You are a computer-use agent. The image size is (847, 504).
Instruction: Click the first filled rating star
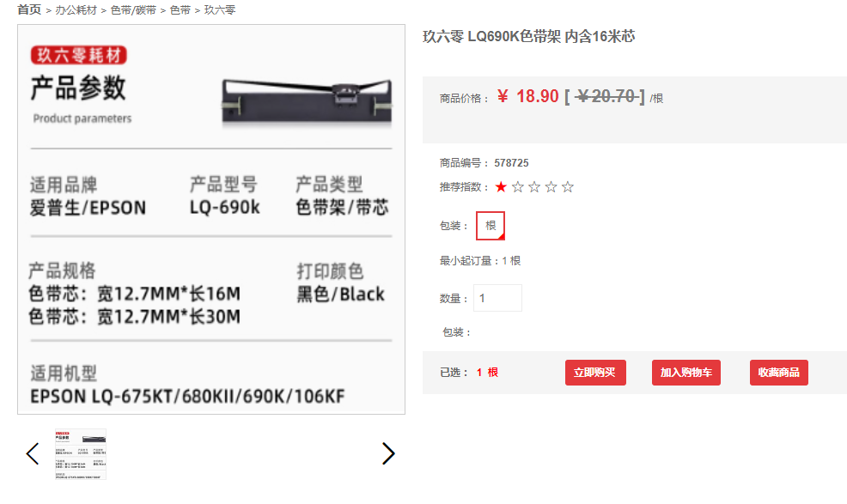502,187
